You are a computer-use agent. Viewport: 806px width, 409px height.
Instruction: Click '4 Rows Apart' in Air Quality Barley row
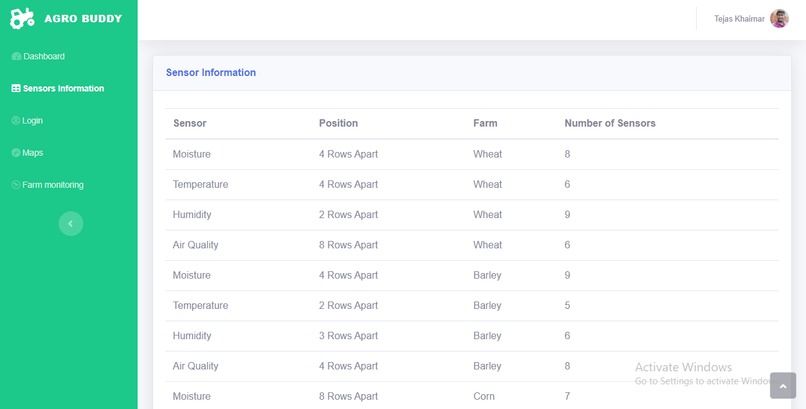pyautogui.click(x=348, y=366)
